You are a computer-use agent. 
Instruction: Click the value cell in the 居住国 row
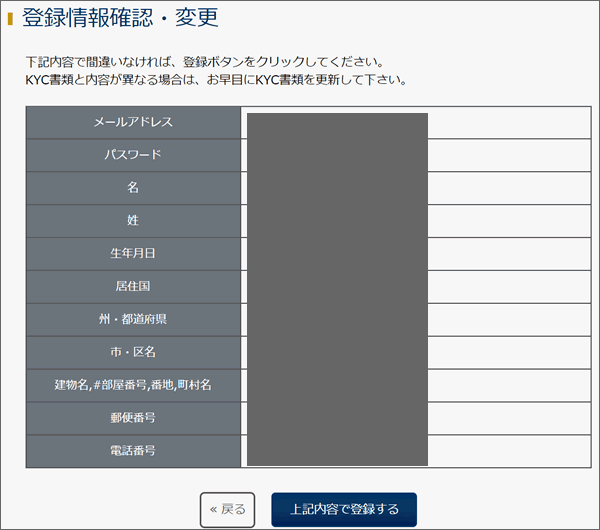coord(416,287)
